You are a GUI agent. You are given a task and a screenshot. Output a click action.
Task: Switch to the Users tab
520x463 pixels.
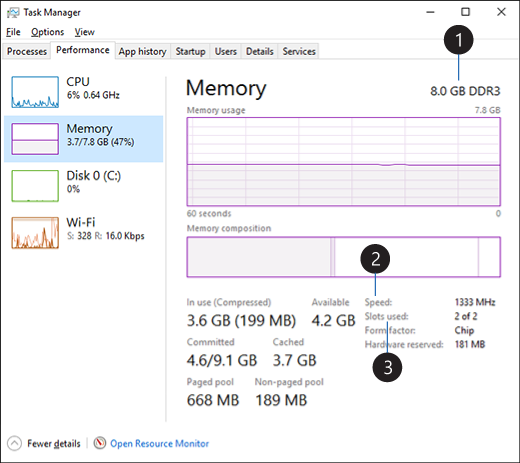[226, 51]
